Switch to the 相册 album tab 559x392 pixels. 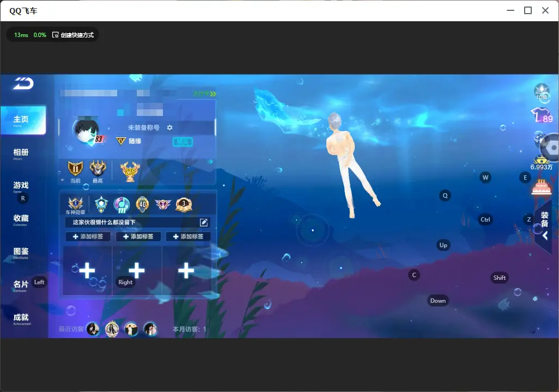click(x=21, y=154)
